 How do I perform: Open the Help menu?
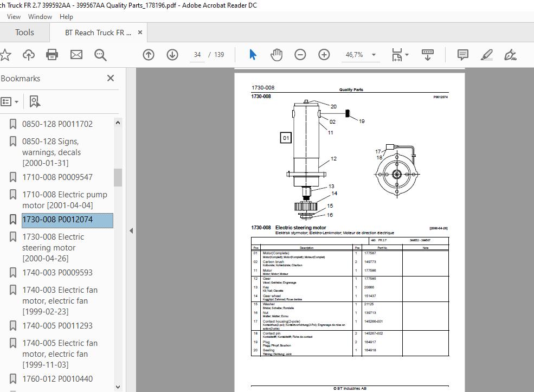[x=66, y=17]
